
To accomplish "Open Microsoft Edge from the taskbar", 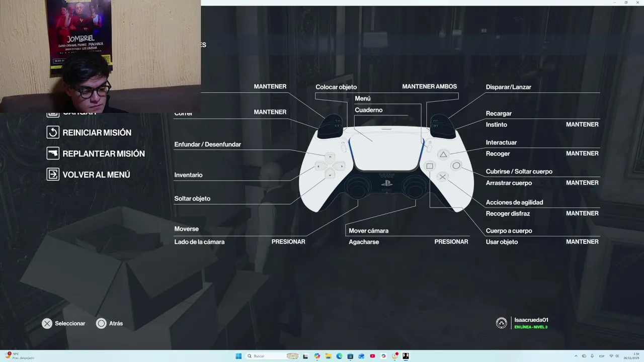I will [x=339, y=356].
